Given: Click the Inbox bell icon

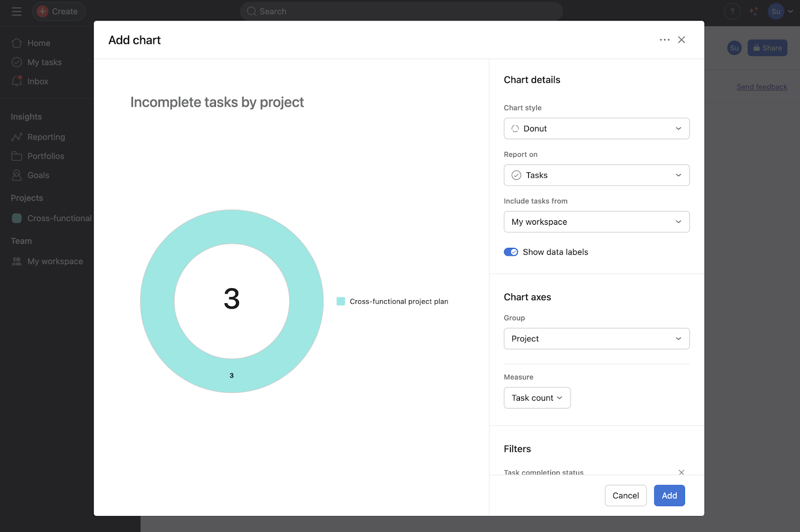Looking at the screenshot, I should 16,81.
